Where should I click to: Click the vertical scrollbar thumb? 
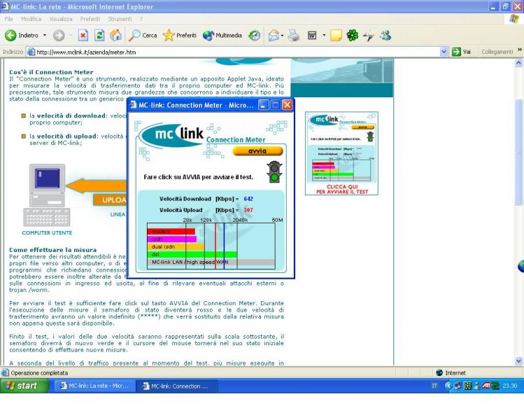(x=518, y=150)
